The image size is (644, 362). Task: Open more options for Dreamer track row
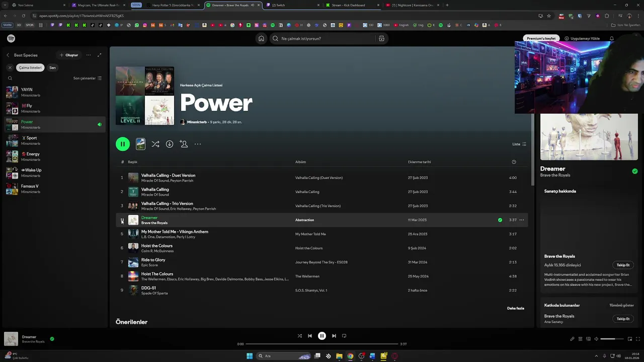pyautogui.click(x=522, y=220)
